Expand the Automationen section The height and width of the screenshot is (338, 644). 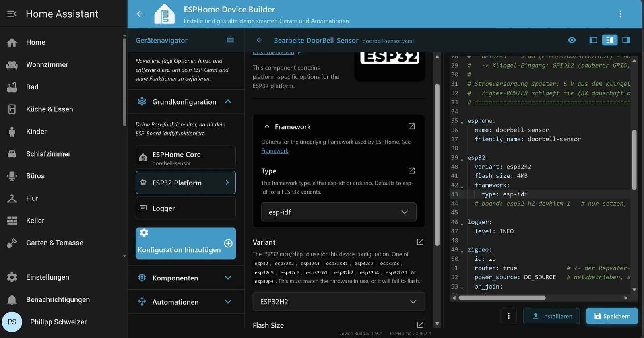pyautogui.click(x=228, y=302)
